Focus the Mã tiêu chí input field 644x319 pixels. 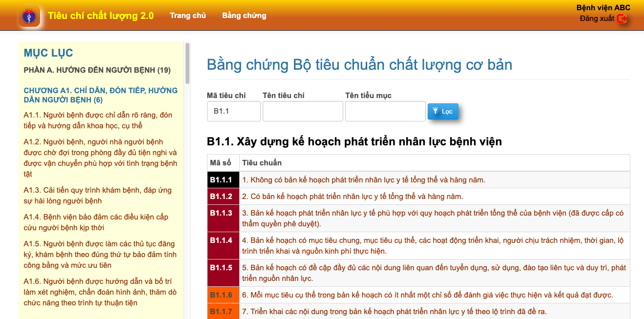point(233,111)
